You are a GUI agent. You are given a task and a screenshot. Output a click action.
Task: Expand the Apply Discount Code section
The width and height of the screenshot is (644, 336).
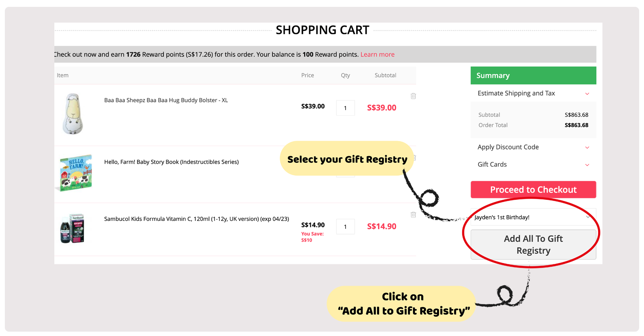(x=533, y=147)
